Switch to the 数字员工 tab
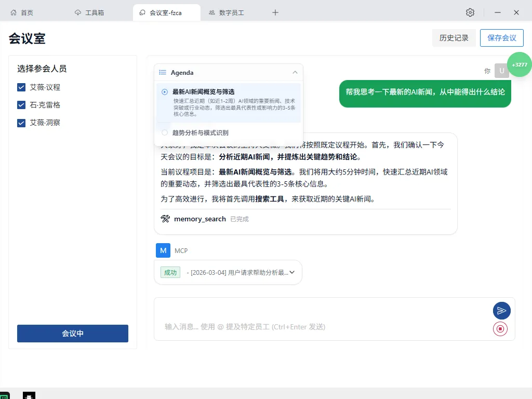Screen dimensions: 532x399 tap(230, 12)
